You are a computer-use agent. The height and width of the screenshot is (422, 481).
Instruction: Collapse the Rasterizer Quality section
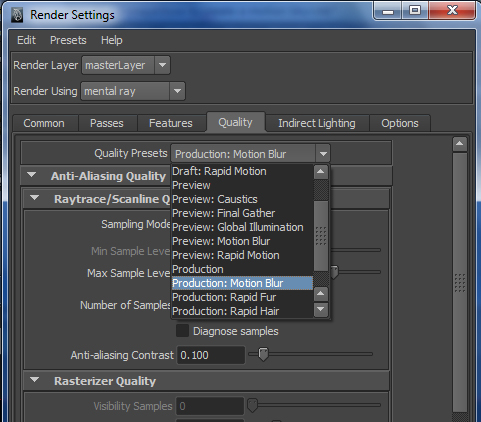[34, 380]
